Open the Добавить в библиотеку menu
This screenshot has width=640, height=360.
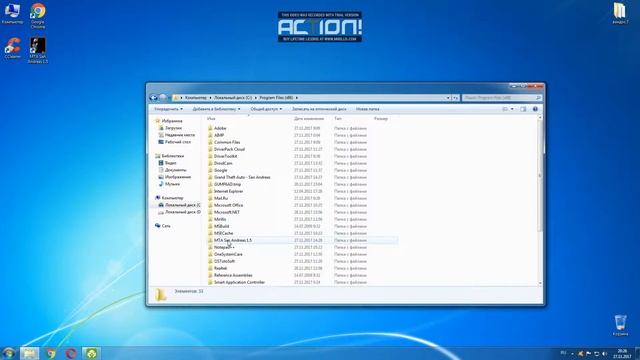(x=216, y=109)
